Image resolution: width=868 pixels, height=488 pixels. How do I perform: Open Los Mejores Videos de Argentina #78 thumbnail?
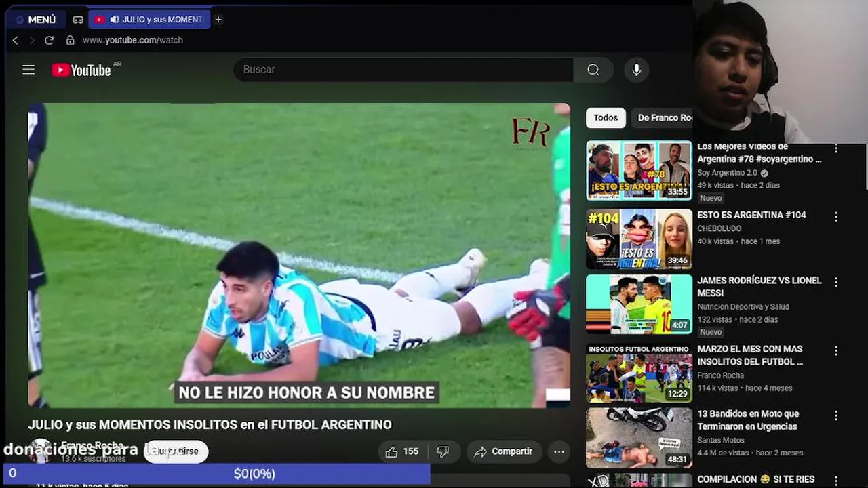(639, 170)
